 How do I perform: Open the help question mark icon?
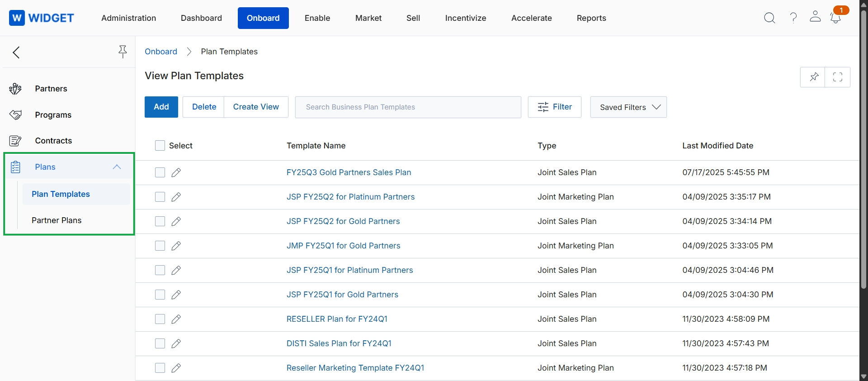[793, 18]
